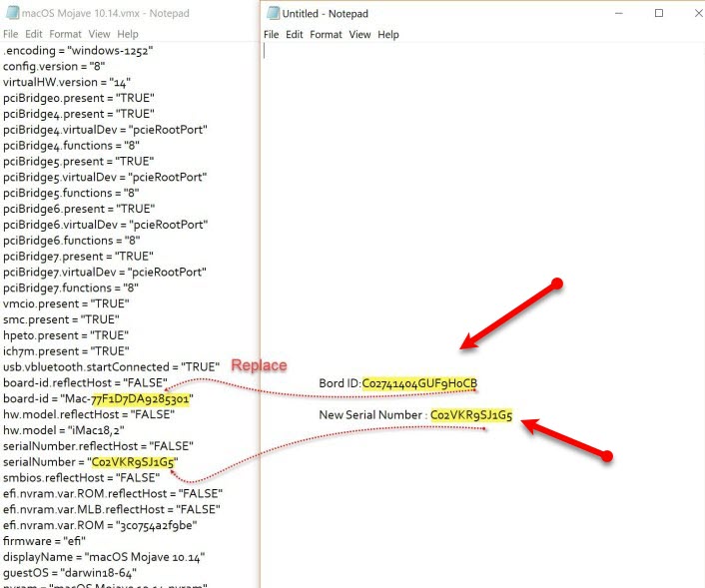Click the board-id "Mac-77F1D7DA9285301" line
The width and height of the screenshot is (705, 588).
click(x=98, y=398)
